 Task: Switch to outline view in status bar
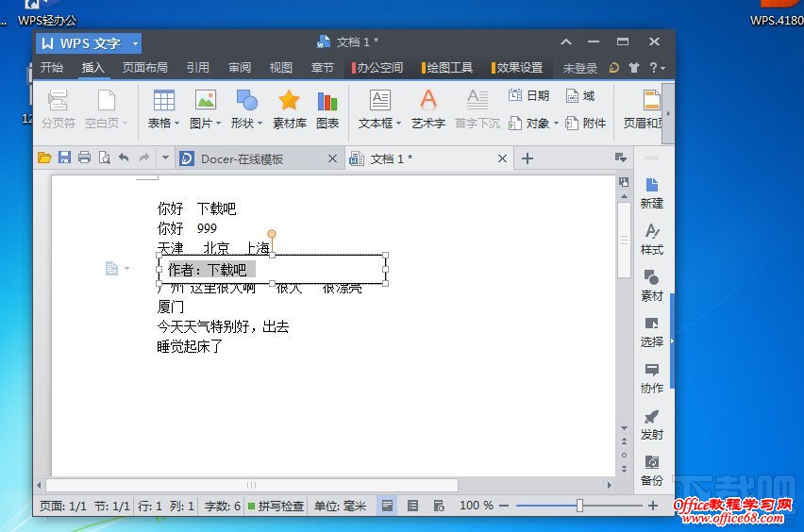tap(412, 506)
